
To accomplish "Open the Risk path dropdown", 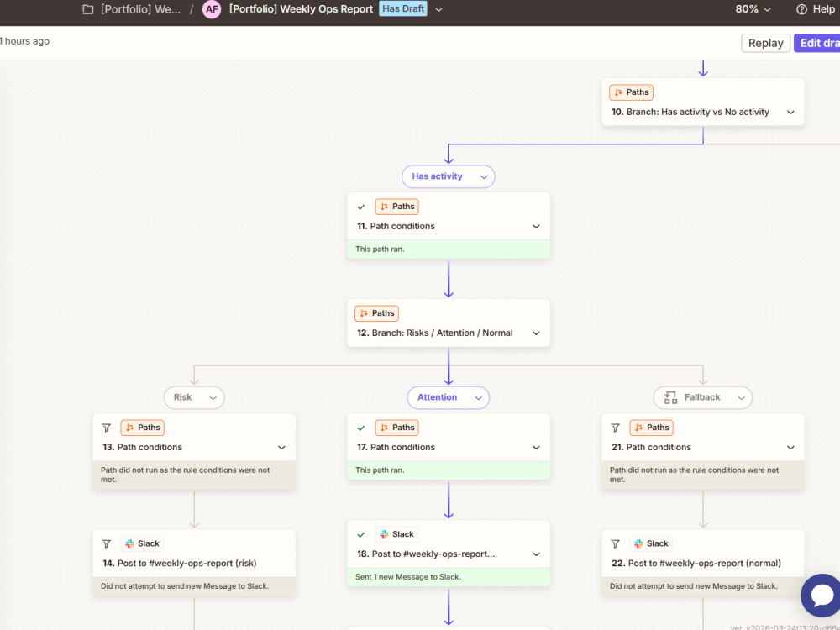I will [213, 397].
